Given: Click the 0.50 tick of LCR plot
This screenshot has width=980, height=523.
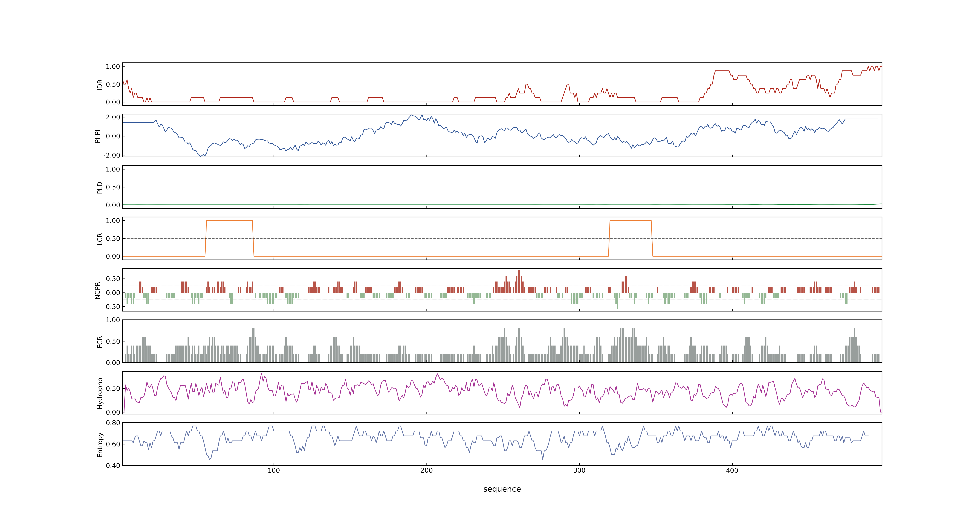Looking at the screenshot, I should tap(113, 238).
